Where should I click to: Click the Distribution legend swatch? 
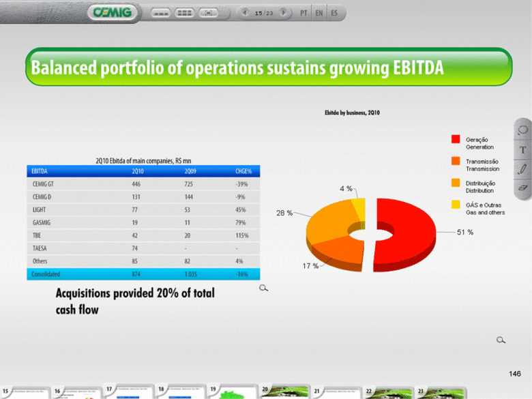[456, 183]
